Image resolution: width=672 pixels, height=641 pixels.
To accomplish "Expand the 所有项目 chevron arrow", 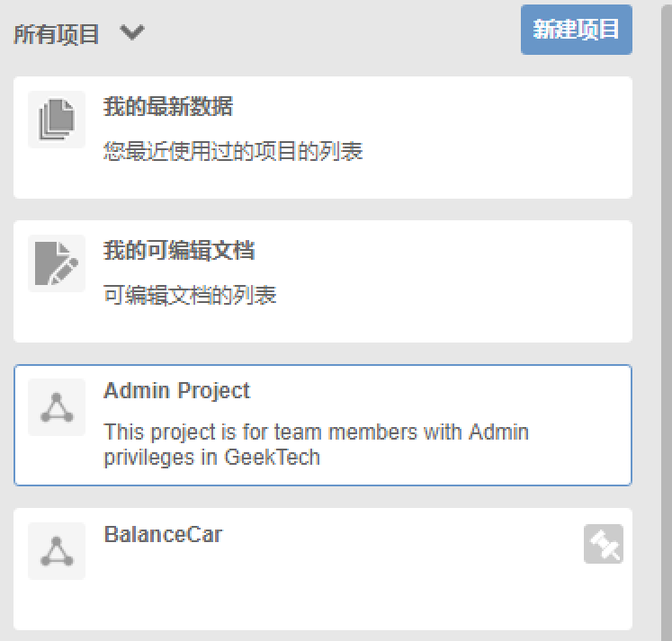I will [132, 33].
